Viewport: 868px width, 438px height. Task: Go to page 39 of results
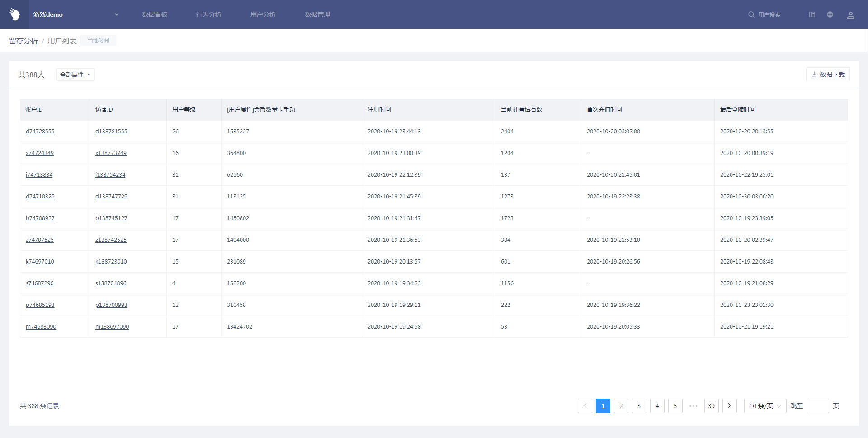711,406
